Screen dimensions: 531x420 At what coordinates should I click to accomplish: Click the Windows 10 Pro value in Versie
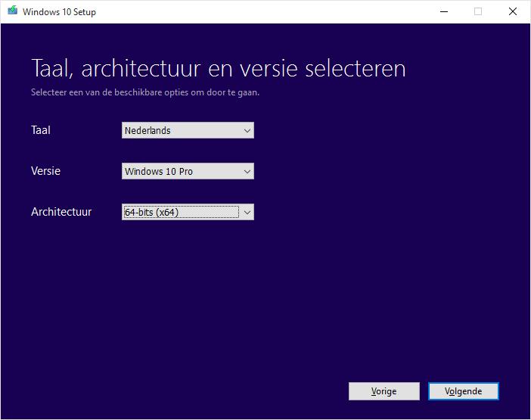point(159,172)
